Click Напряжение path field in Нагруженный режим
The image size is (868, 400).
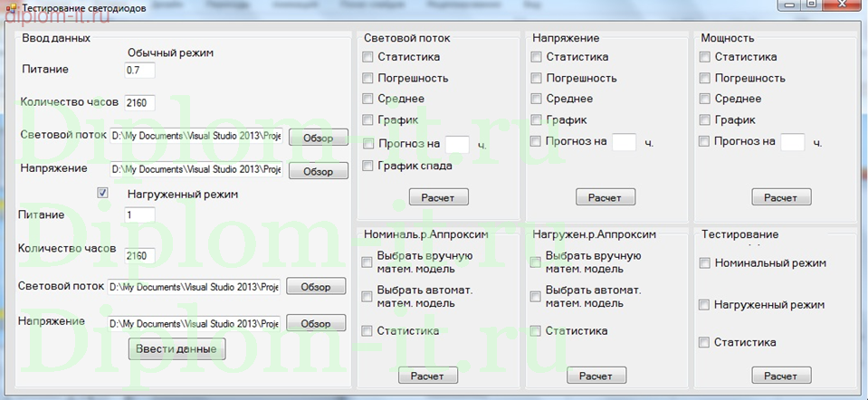(194, 323)
